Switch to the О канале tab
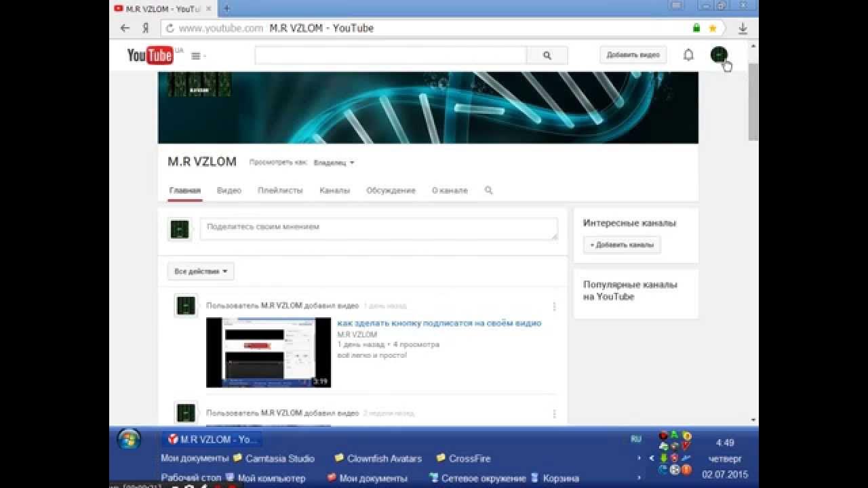The image size is (868, 488). pos(450,190)
